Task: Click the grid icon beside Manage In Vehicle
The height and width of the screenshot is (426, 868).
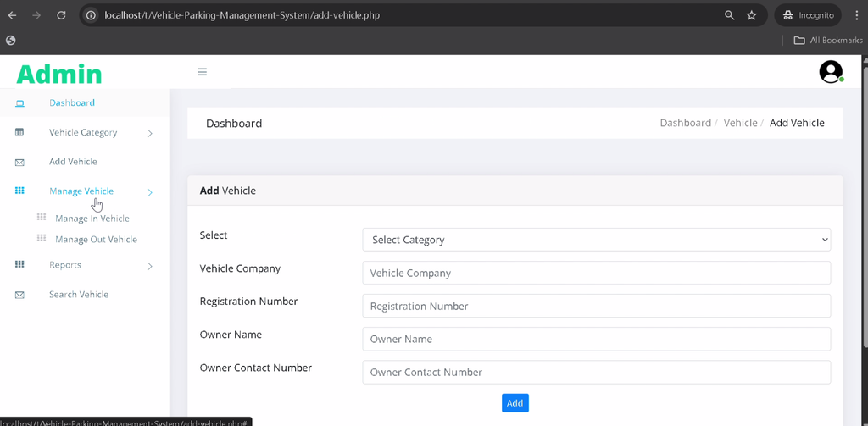Action: point(42,218)
